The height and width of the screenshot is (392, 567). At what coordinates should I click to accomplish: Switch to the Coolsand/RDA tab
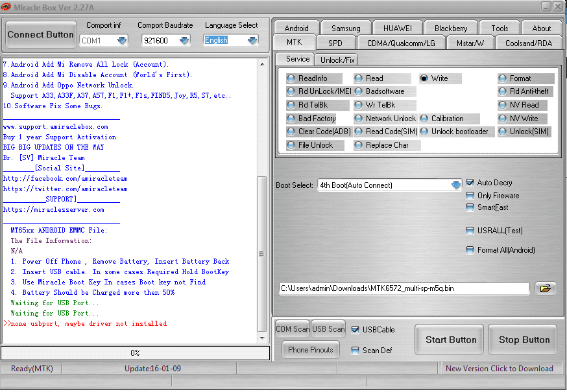(x=529, y=43)
